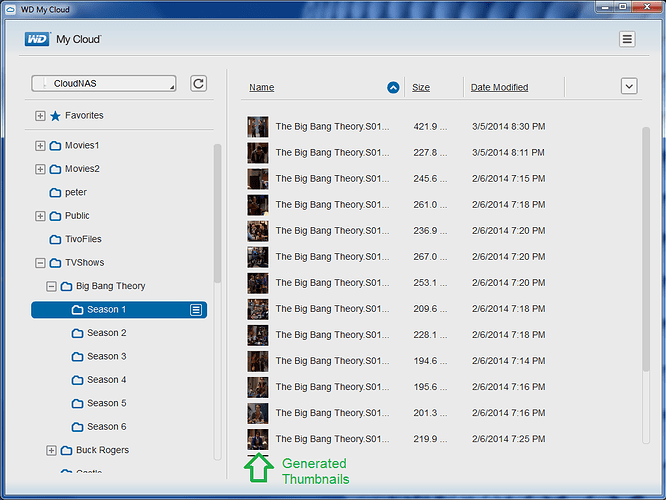666x500 pixels.
Task: Minimize the WD My Cloud window
Action: point(605,7)
